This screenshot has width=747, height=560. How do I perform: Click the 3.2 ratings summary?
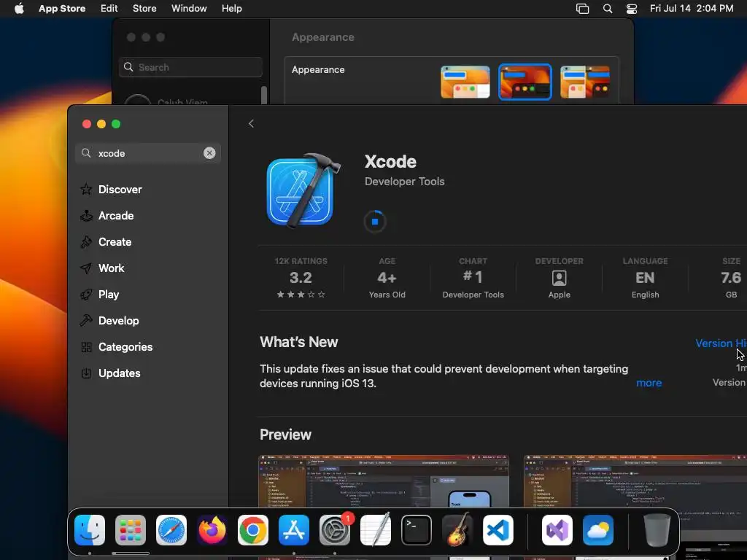301,278
